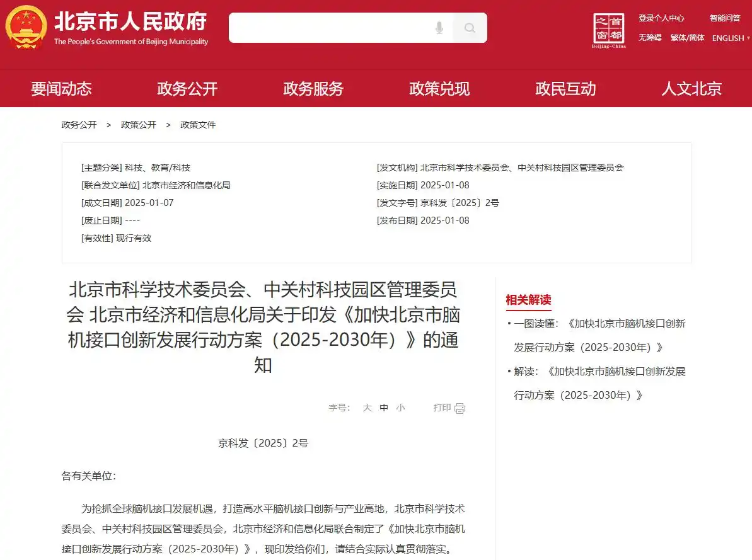Enable 无障碍 accessibility mode
Image resolution: width=752 pixels, height=560 pixels.
(649, 38)
